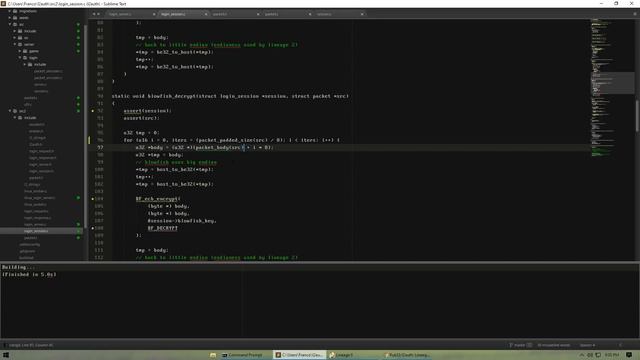Screen dimensions: 640x360
Task: Expand the game folder arrow
Action: [x=20, y=51]
